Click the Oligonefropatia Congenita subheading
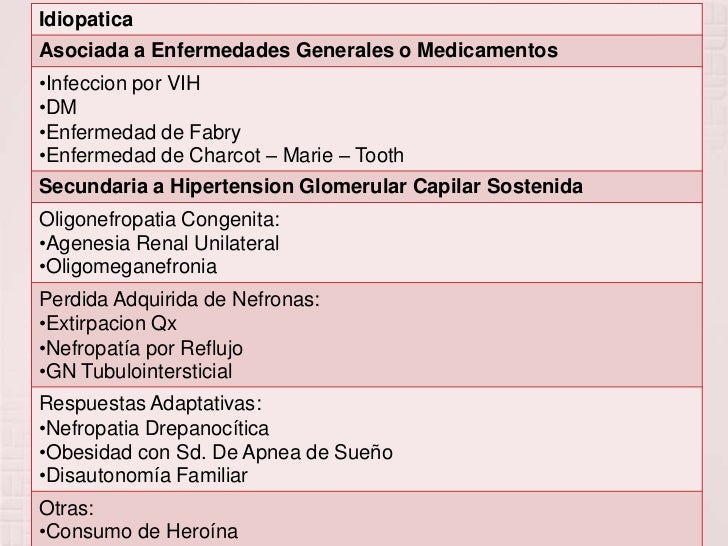Screen dimensions: 728x546 coord(159,220)
